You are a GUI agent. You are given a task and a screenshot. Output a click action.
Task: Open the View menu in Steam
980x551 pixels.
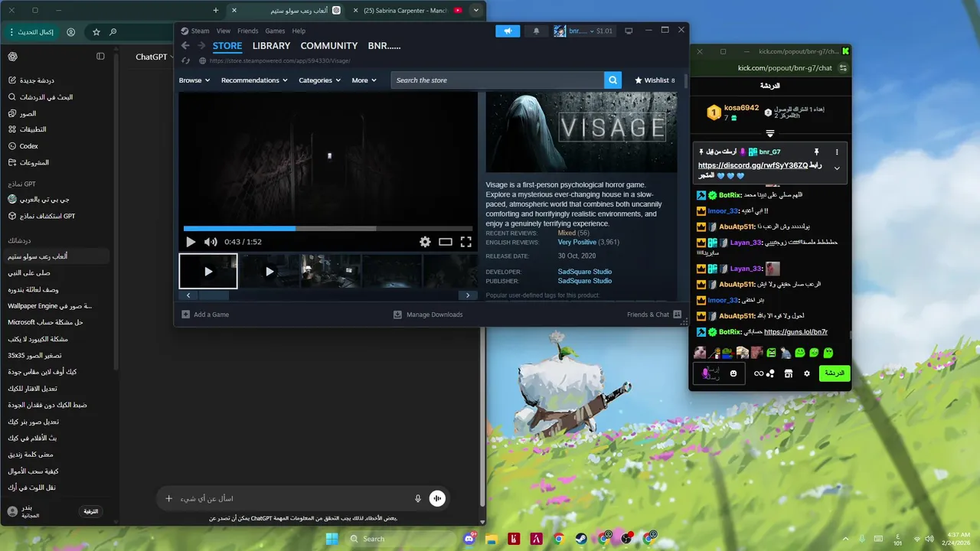click(x=224, y=31)
